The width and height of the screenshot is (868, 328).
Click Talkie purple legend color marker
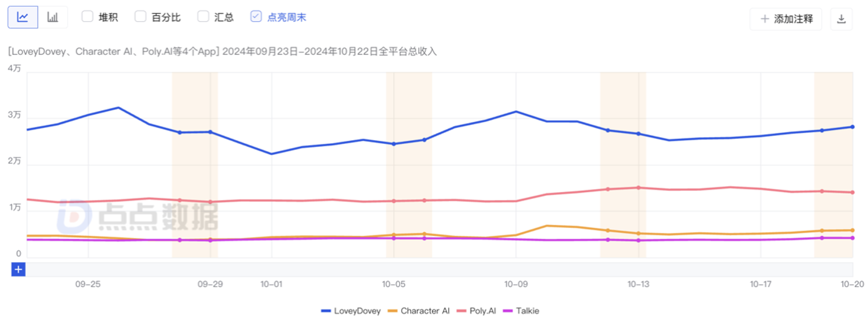[507, 311]
